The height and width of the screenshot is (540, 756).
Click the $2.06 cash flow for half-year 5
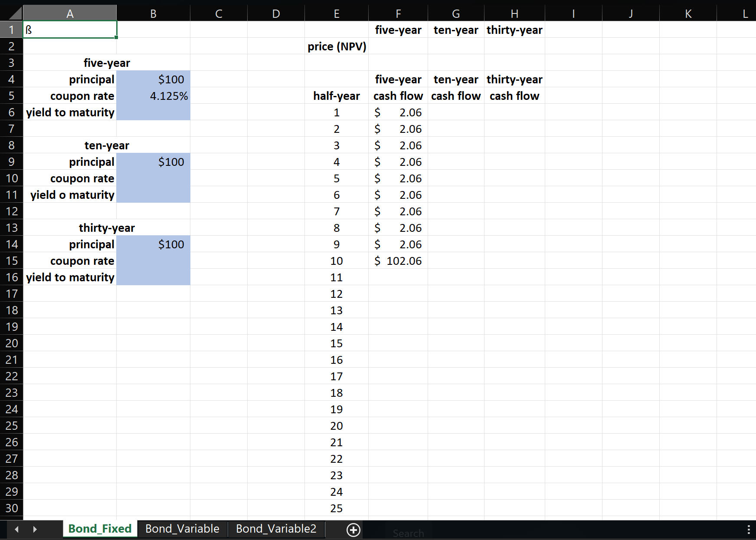(398, 178)
